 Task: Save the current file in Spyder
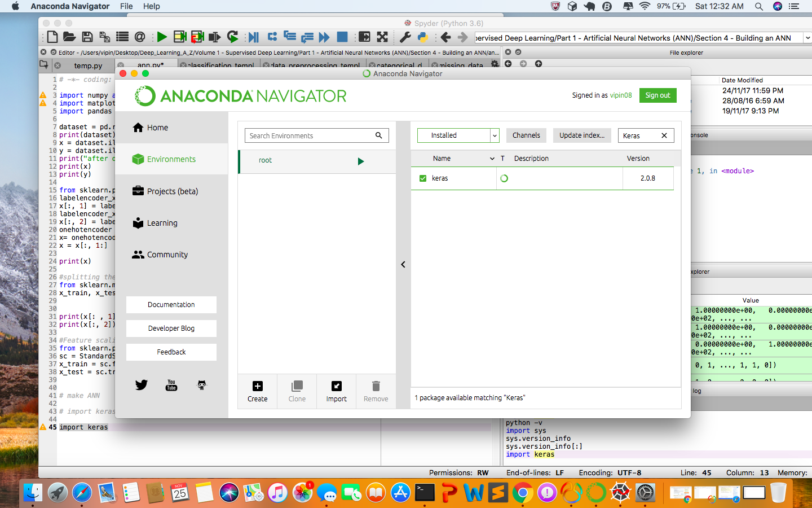click(87, 37)
